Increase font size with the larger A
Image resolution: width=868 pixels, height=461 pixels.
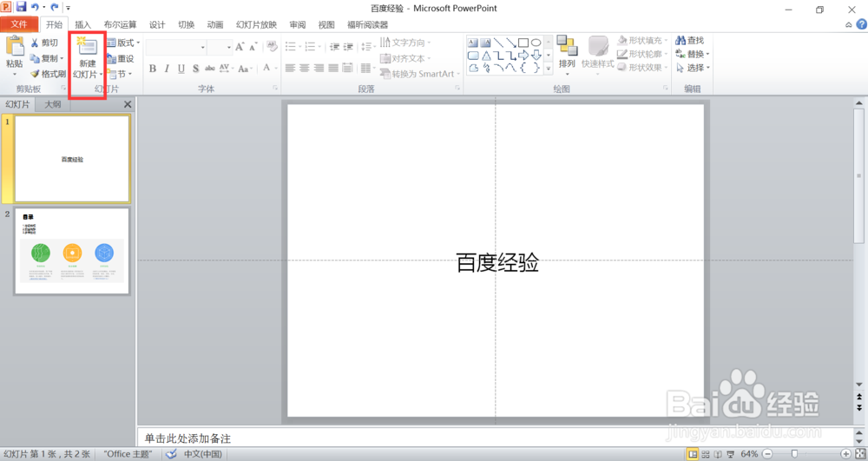point(240,47)
